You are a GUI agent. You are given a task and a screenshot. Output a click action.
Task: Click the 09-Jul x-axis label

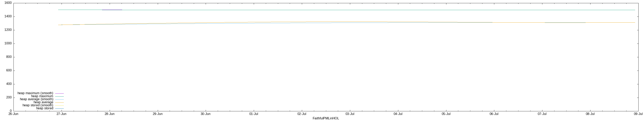click(x=638, y=114)
